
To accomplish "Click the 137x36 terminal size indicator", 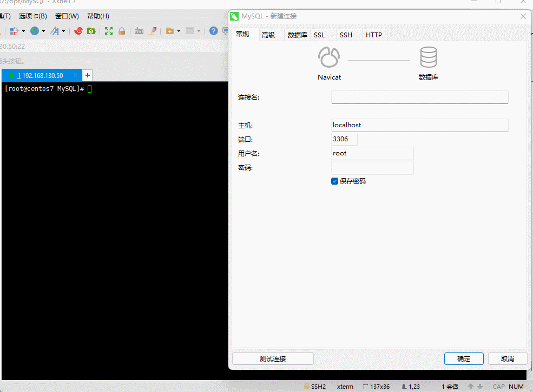I will pyautogui.click(x=376, y=387).
